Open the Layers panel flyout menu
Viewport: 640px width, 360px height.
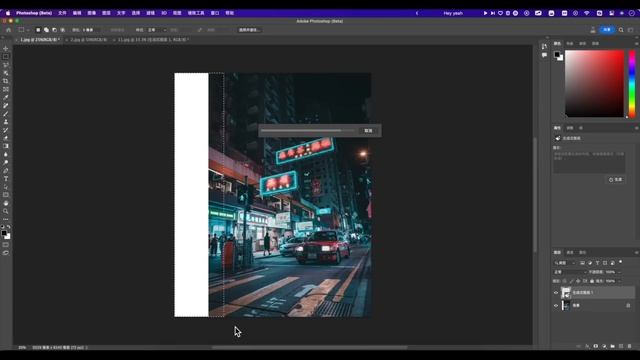pos(636,252)
